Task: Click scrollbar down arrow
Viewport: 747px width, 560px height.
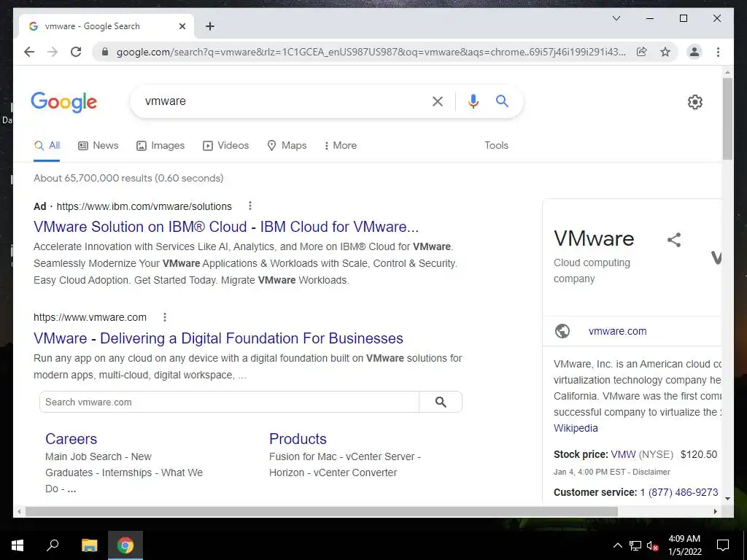Action: click(727, 499)
